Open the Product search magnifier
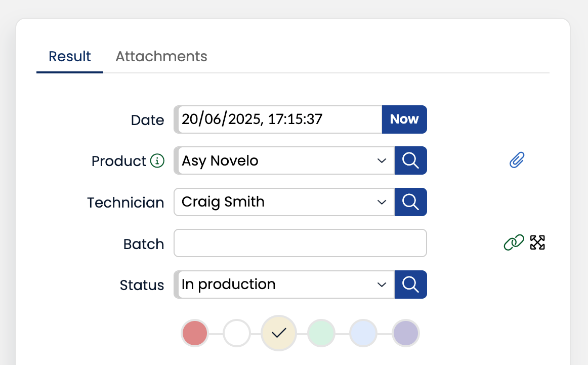Screen dimensions: 588x365 coord(410,160)
